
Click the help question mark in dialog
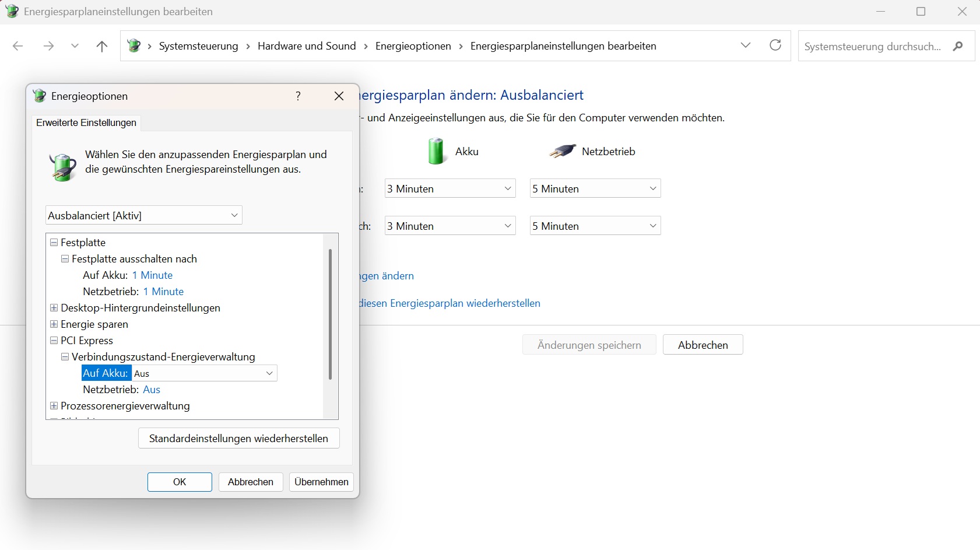click(298, 96)
